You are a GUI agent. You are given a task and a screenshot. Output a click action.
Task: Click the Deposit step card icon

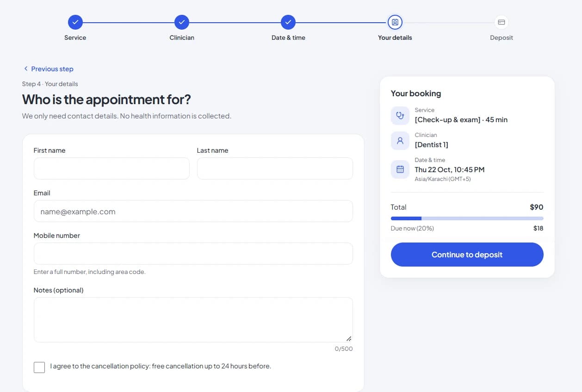(x=502, y=22)
